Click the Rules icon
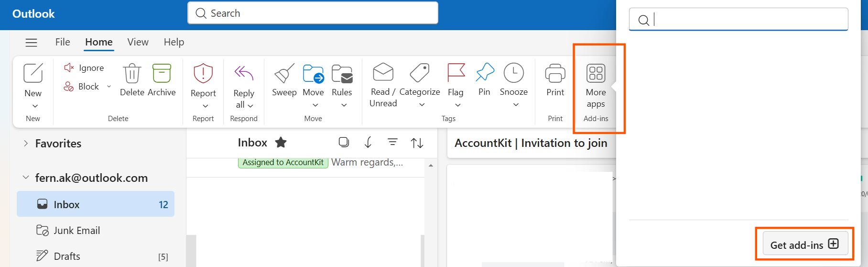Screen dimensions: 868x267 (x=342, y=74)
